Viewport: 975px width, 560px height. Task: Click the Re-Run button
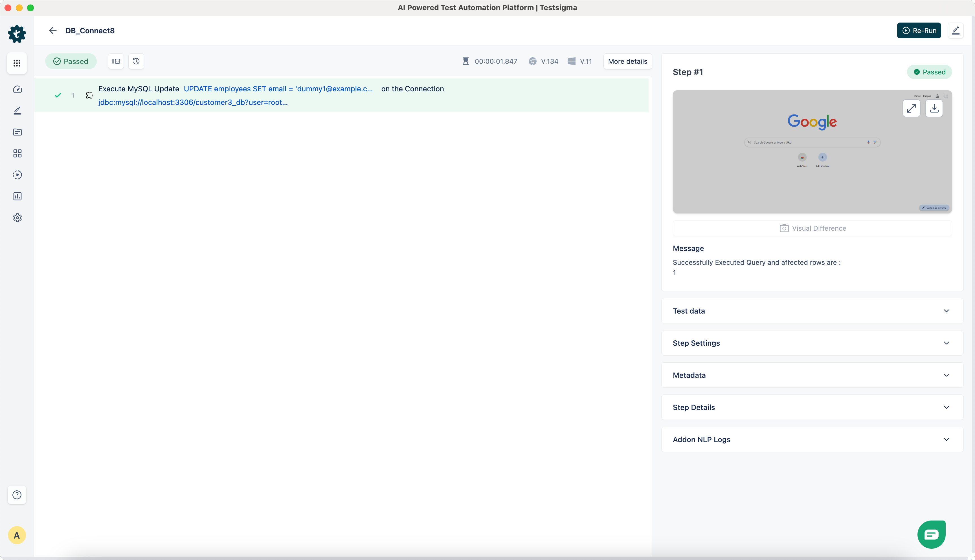(919, 30)
